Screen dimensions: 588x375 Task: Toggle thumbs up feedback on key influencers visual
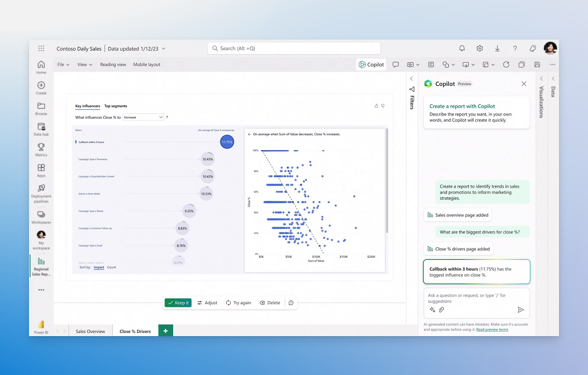click(376, 106)
